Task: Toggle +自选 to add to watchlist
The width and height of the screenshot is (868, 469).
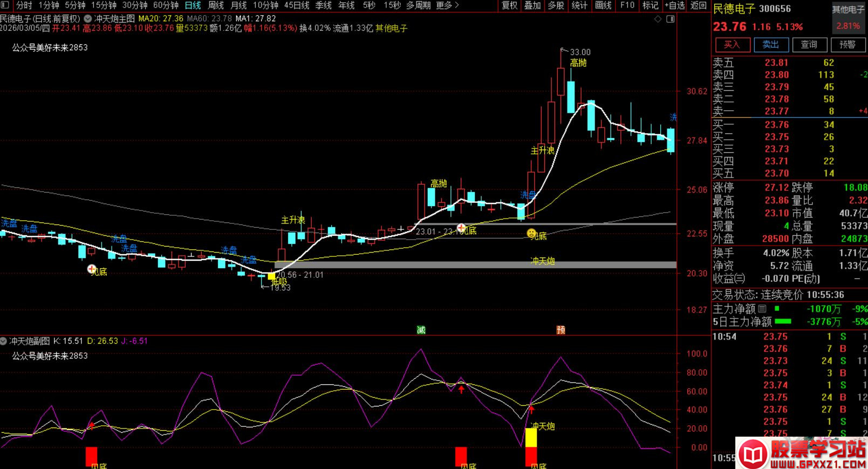Action: click(674, 5)
